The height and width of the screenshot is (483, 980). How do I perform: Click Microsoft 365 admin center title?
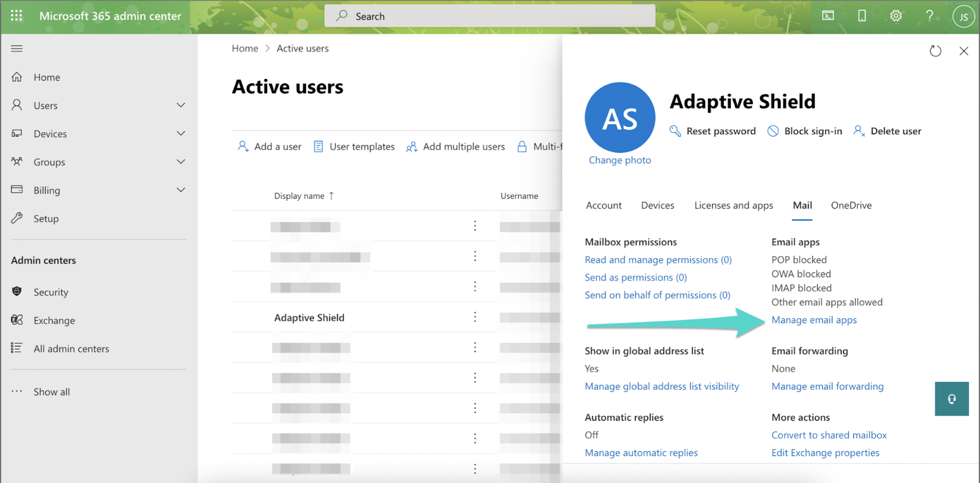pyautogui.click(x=110, y=16)
